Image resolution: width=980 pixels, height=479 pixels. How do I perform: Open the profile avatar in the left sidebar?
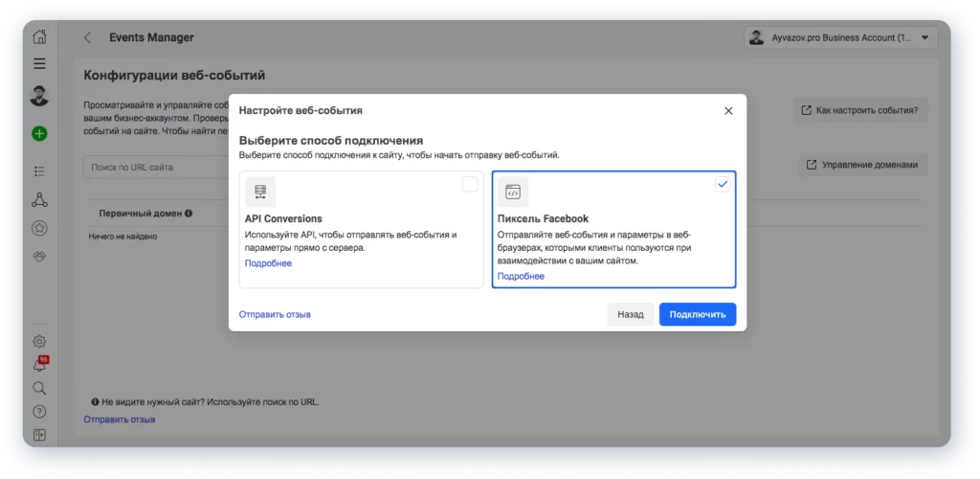point(39,96)
